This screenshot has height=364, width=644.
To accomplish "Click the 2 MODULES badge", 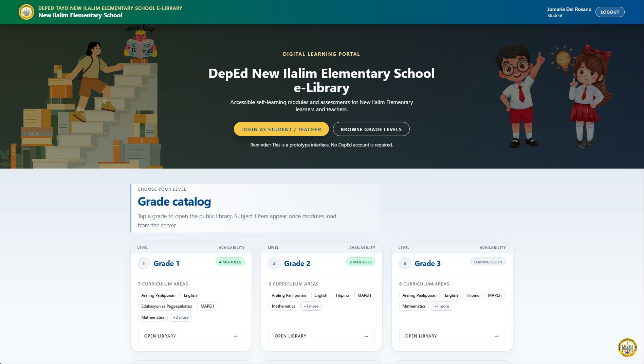I will 361,262.
